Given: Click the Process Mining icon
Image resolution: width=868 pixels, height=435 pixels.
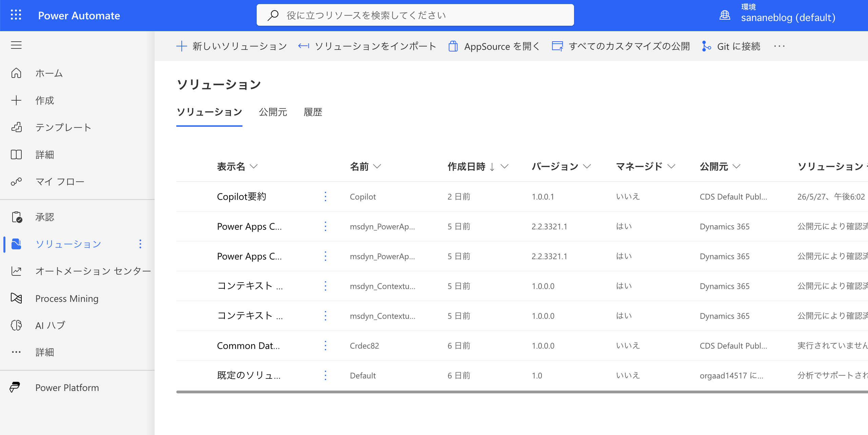Looking at the screenshot, I should tap(16, 298).
